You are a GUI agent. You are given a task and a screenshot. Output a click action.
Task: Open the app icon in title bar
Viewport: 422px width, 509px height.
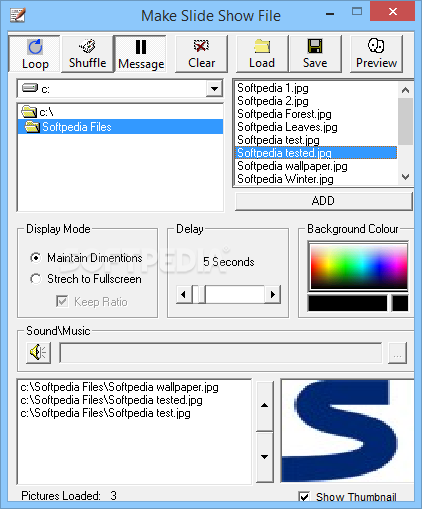point(17,15)
